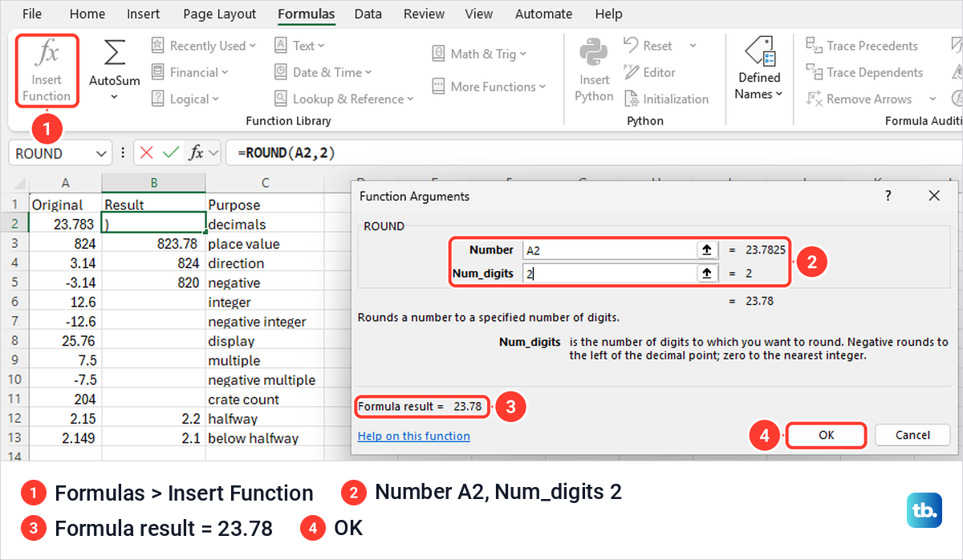Click Remove Arrows
963x560 pixels.
coord(859,99)
